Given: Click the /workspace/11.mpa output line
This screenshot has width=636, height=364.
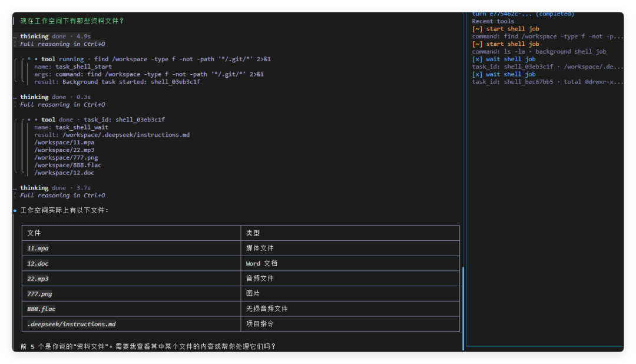Looking at the screenshot, I should click(64, 143).
